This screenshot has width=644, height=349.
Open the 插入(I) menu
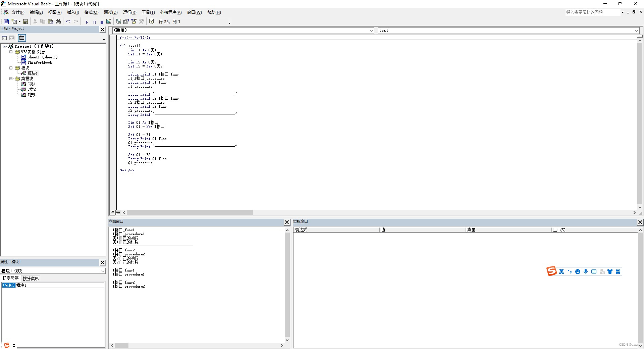click(73, 12)
